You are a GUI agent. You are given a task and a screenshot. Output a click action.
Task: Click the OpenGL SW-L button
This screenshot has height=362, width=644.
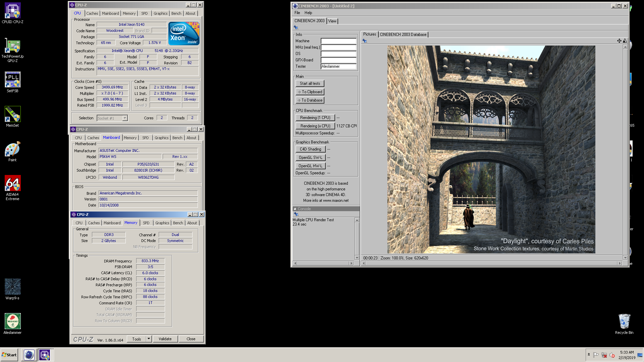[x=311, y=158]
